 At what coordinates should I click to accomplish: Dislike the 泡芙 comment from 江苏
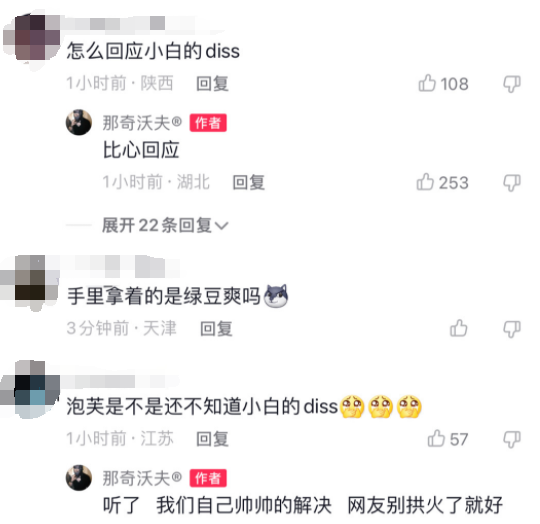(512, 440)
